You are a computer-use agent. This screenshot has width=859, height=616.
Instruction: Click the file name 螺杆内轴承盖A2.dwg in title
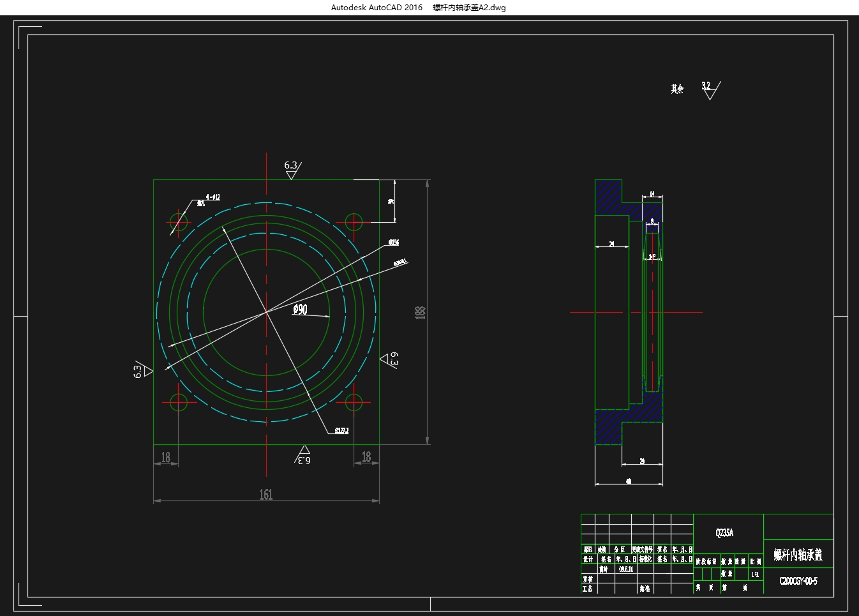tap(469, 8)
